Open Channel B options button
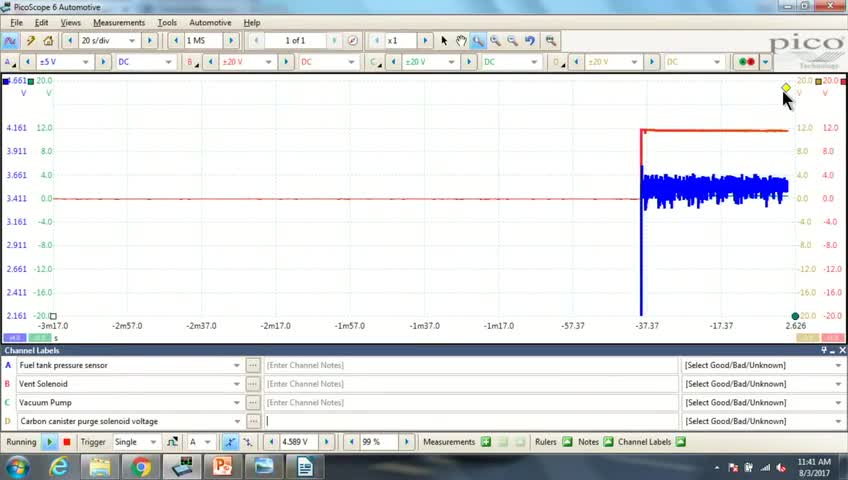848x480 pixels. (x=192, y=62)
